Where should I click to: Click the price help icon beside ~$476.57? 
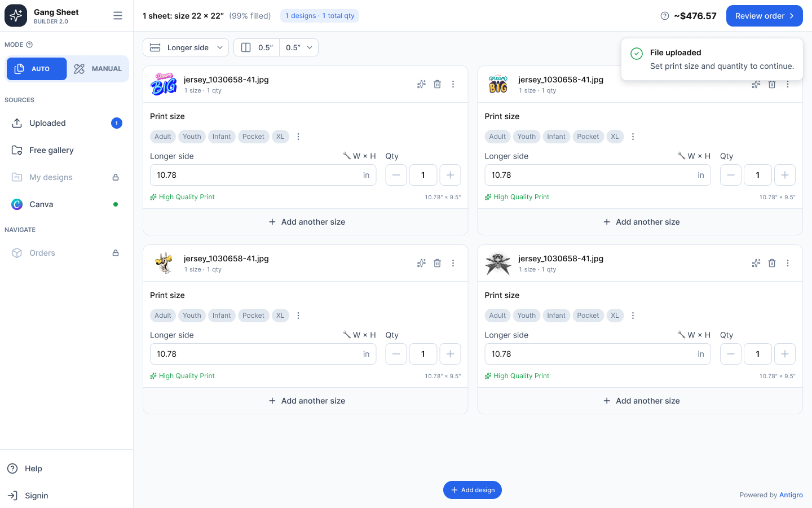point(665,16)
